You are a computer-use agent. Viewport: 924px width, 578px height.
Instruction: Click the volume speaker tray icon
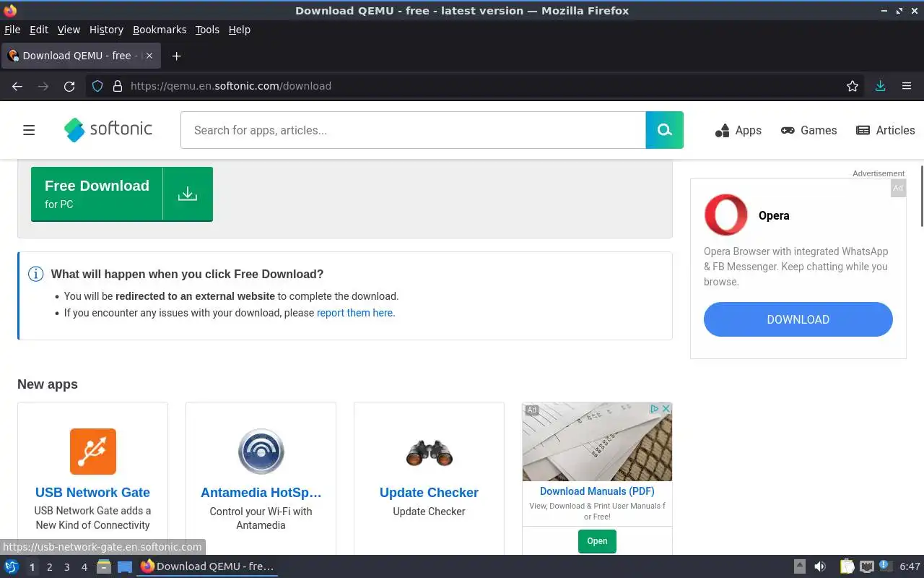point(820,566)
